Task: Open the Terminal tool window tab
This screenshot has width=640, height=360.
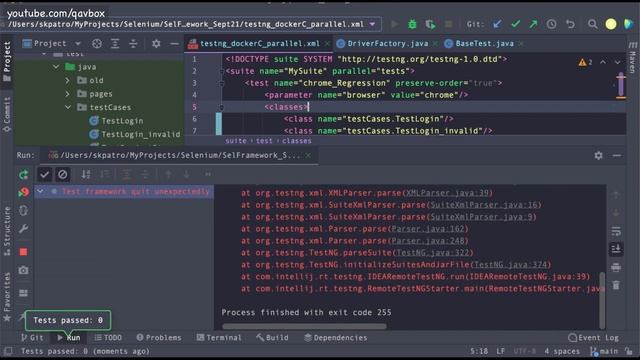Action: (x=219, y=338)
